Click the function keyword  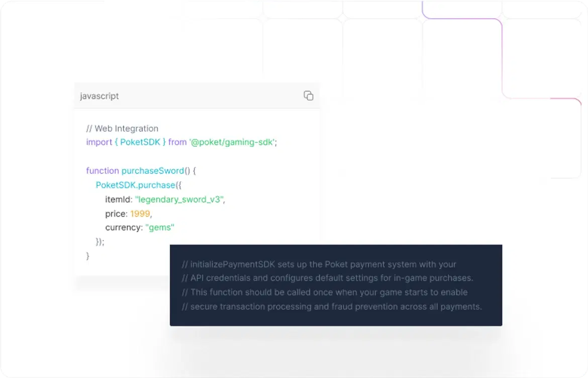pyautogui.click(x=102, y=171)
